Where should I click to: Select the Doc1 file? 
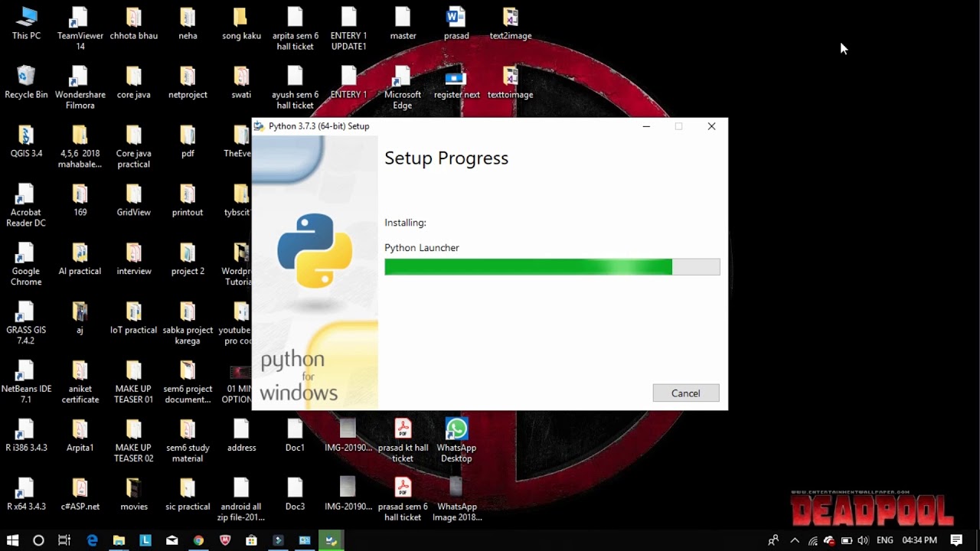coord(295,435)
